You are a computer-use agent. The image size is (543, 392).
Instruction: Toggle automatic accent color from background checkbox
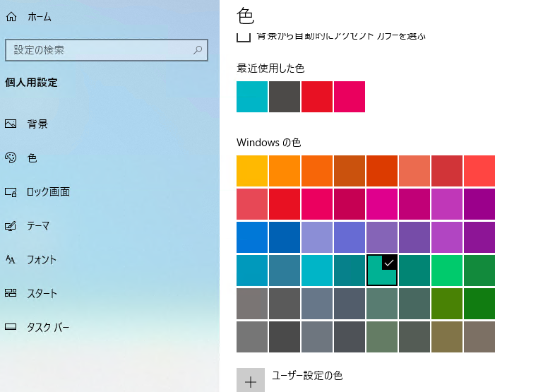pyautogui.click(x=244, y=37)
